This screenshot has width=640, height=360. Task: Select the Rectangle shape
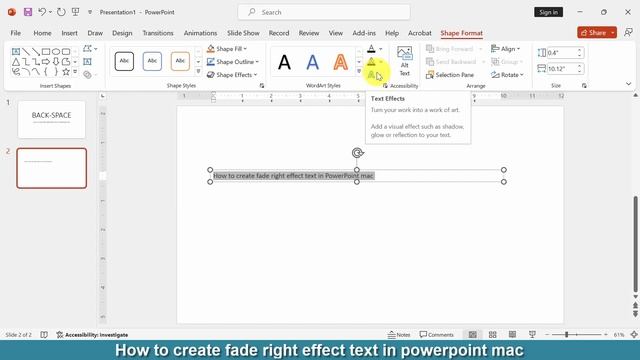[46, 51]
